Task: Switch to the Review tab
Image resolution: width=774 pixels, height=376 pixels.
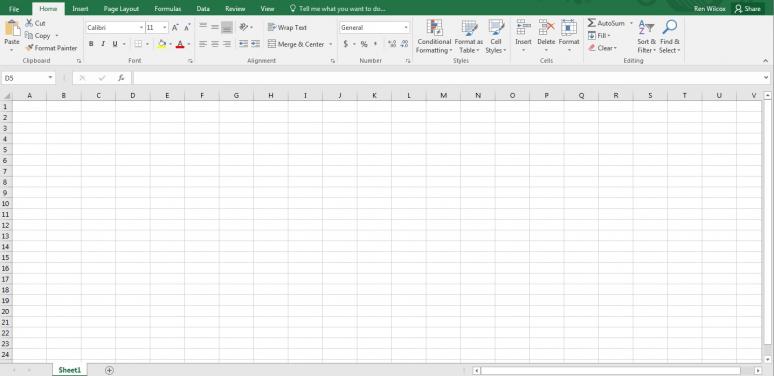Action: [x=235, y=9]
